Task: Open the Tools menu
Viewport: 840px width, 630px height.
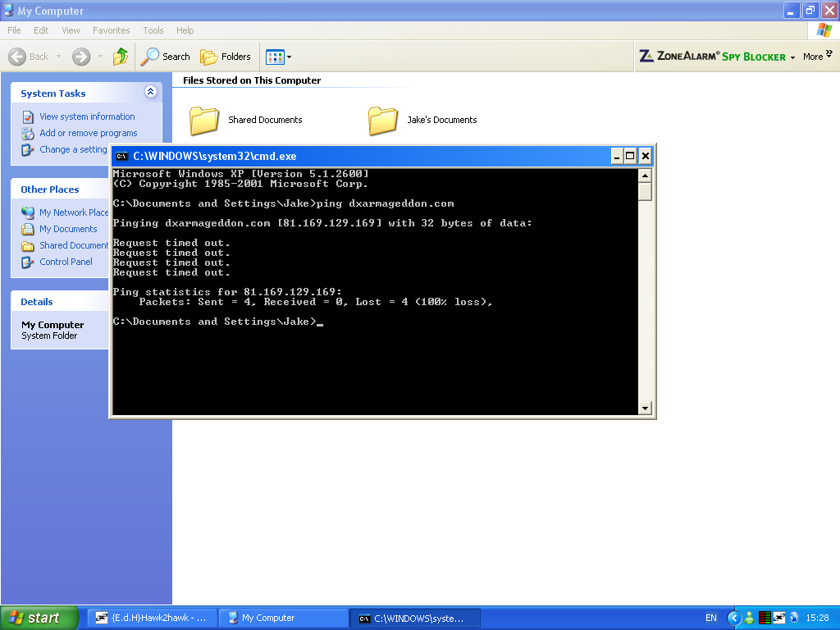Action: pyautogui.click(x=153, y=30)
